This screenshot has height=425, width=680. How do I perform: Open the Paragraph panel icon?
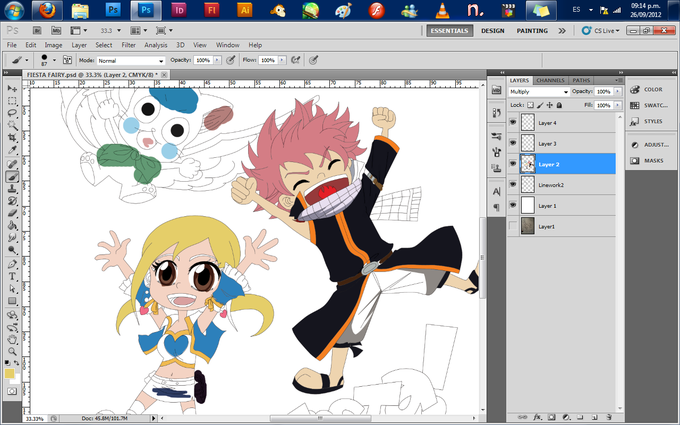(497, 207)
